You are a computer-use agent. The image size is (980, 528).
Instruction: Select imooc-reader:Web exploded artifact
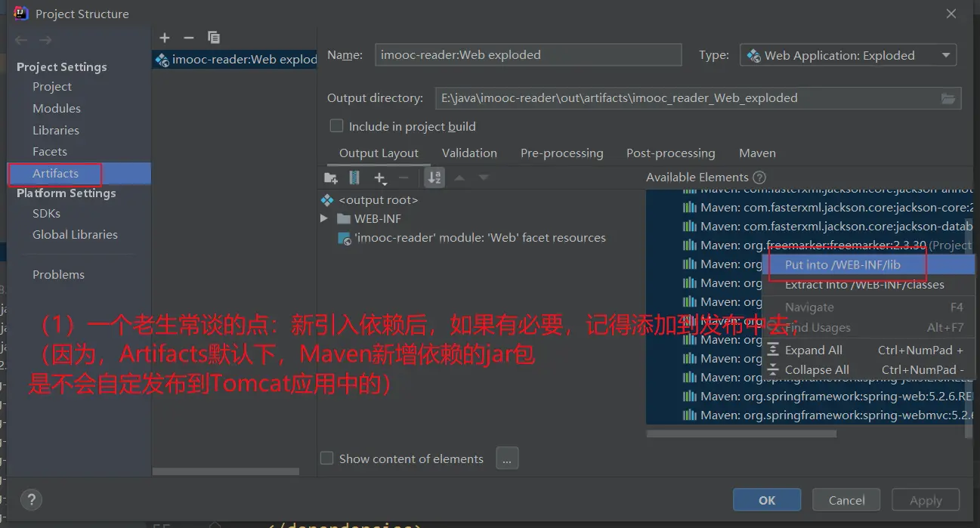235,60
